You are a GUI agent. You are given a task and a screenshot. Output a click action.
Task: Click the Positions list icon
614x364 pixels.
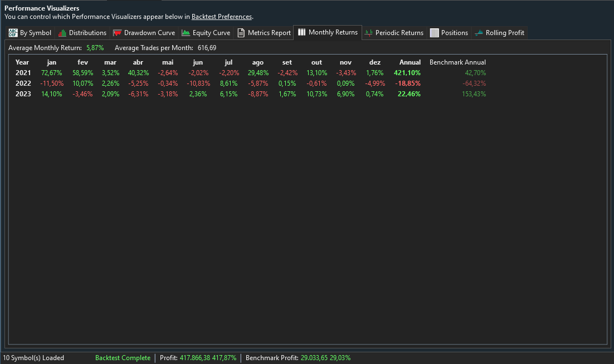434,33
